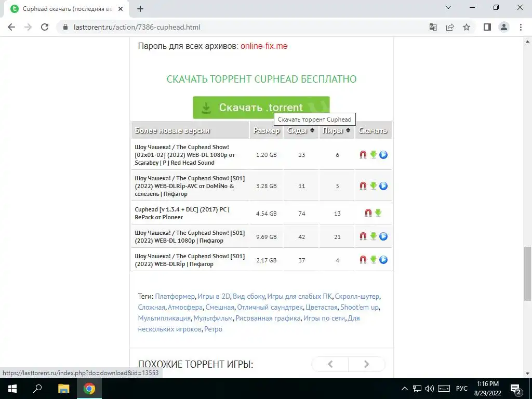Open Отличный саундтрек tag link

pos(270,307)
